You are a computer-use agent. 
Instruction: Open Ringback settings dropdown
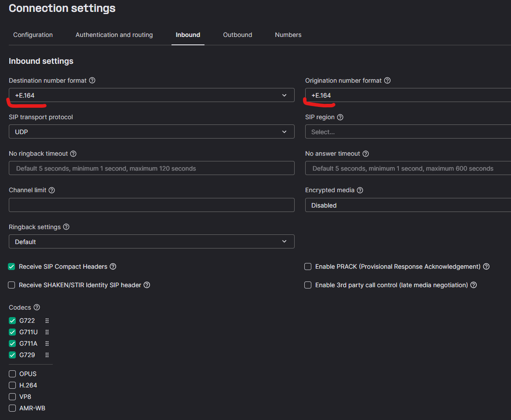point(152,242)
